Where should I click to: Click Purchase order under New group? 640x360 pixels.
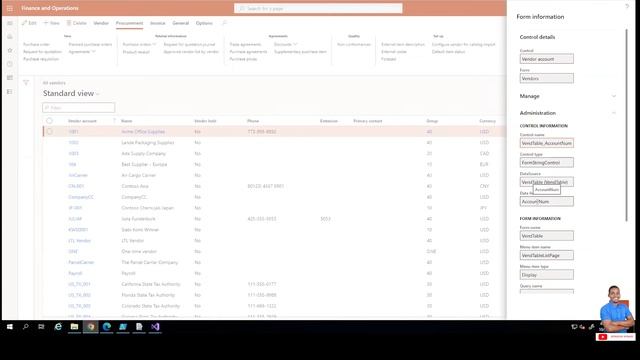36,44
